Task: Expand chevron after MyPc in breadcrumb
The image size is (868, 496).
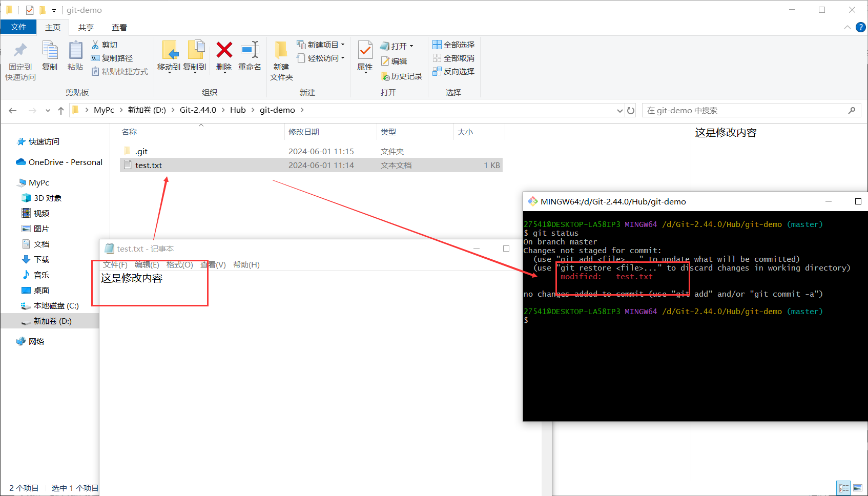Action: coord(121,110)
